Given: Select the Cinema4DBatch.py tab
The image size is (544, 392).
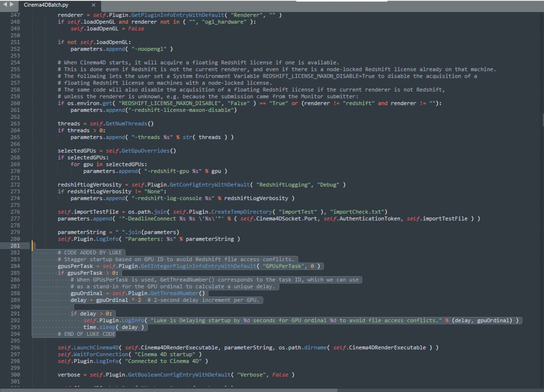Looking at the screenshot, I should (46, 5).
